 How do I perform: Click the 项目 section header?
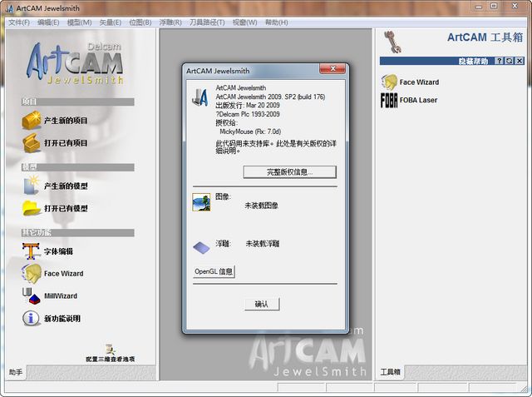[78, 102]
